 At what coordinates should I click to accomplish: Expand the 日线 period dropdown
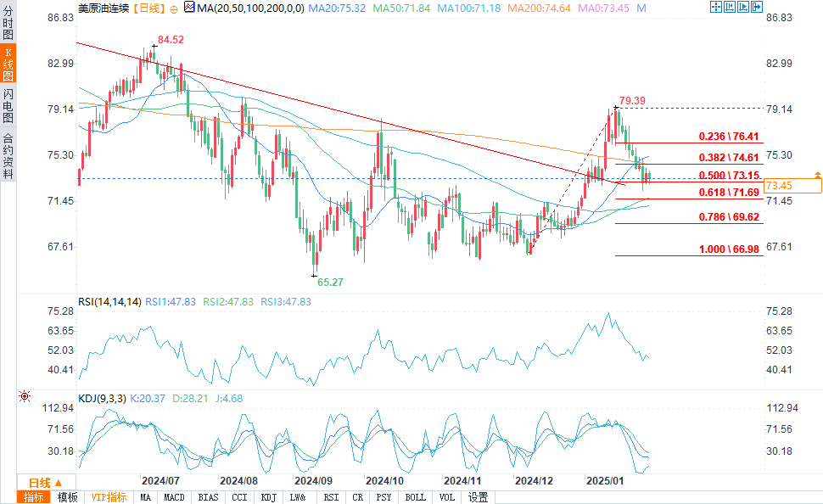pos(46,483)
